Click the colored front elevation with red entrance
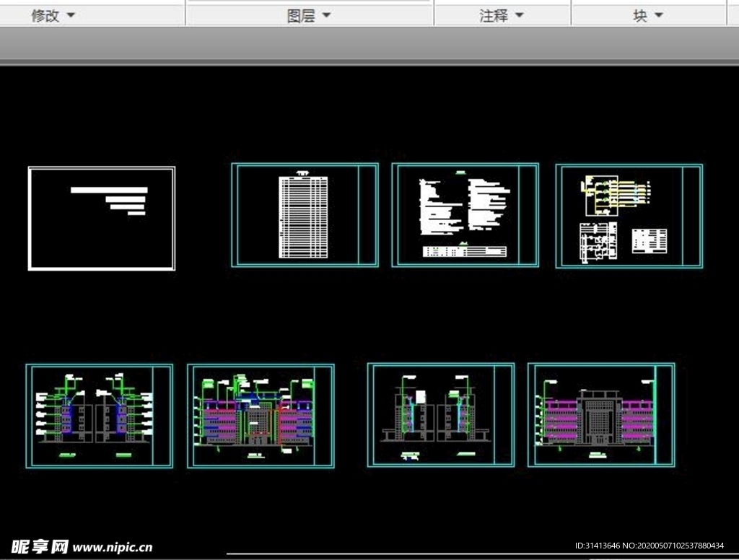The height and width of the screenshot is (560, 739). (x=256, y=419)
